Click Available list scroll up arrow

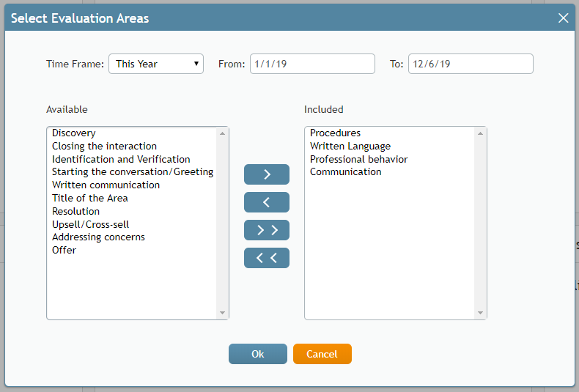[222, 133]
